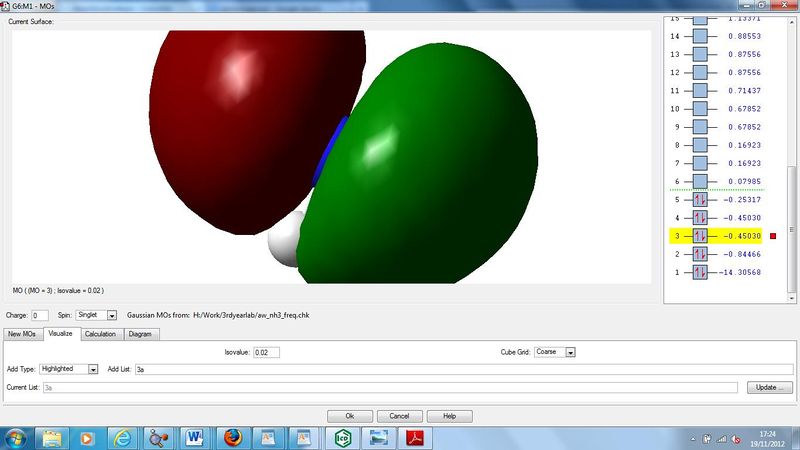Toggle orbital 2 selection box
The height and width of the screenshot is (450, 800).
coord(699,254)
